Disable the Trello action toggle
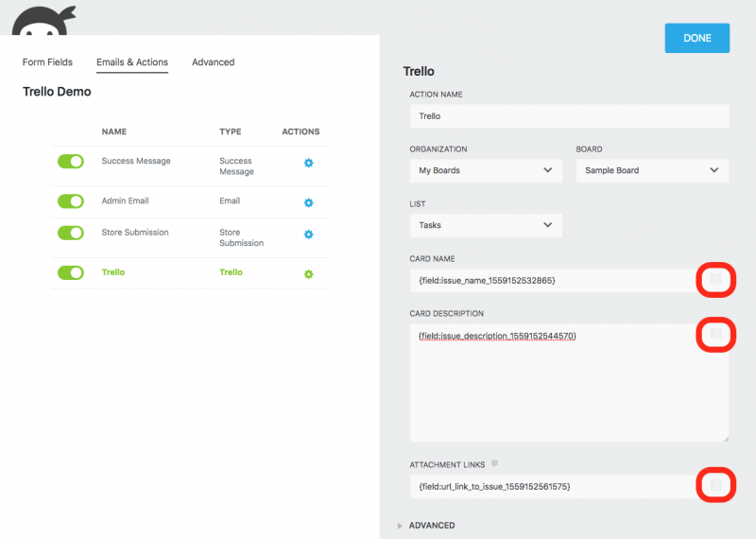 (70, 272)
